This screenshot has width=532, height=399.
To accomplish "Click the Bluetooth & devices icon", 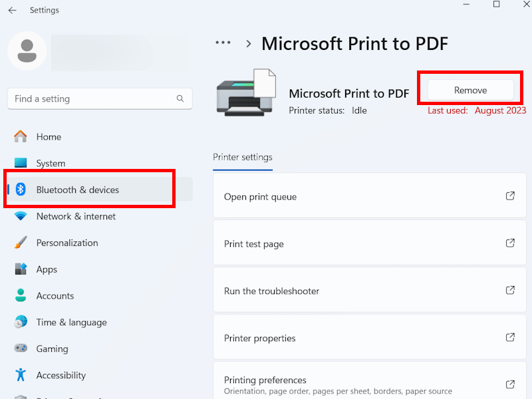I will (20, 189).
